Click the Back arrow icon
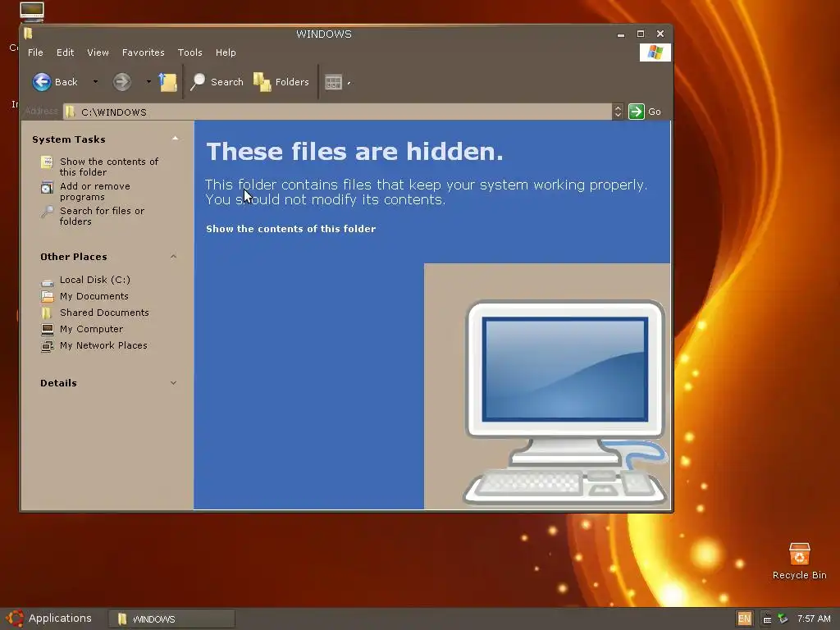Screen dimensions: 840x630 click(x=41, y=82)
